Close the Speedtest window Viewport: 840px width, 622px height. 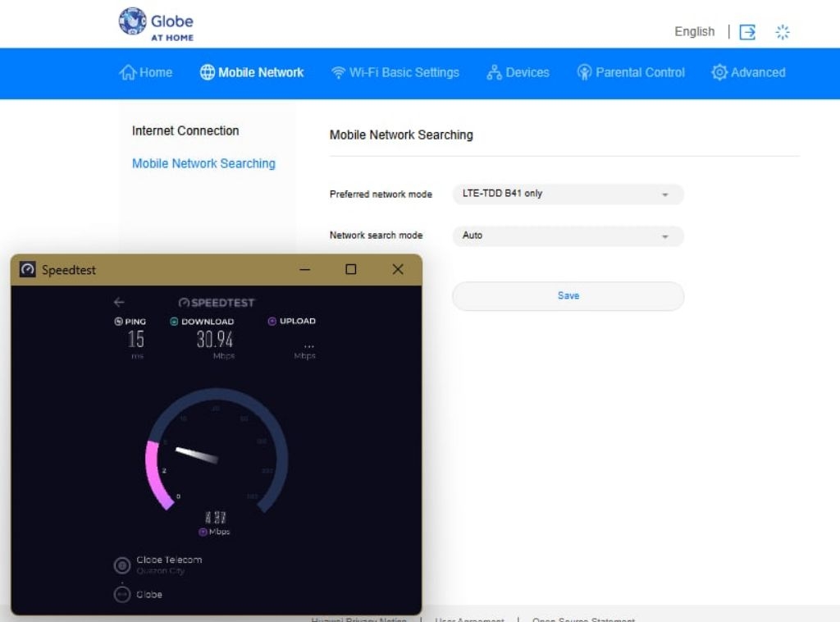(398, 269)
